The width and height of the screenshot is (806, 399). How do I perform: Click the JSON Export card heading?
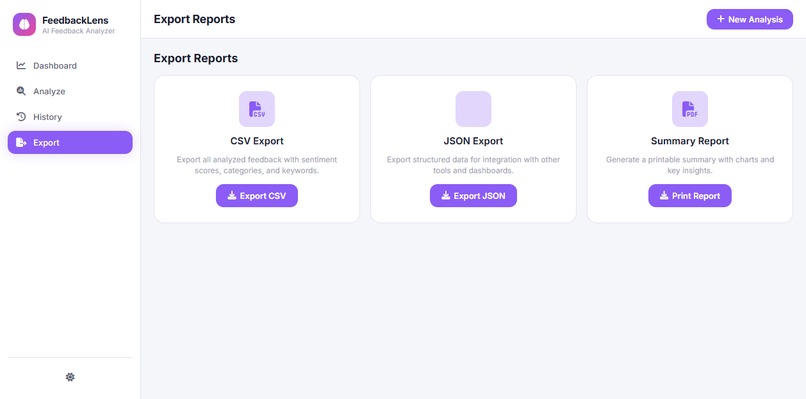click(473, 141)
